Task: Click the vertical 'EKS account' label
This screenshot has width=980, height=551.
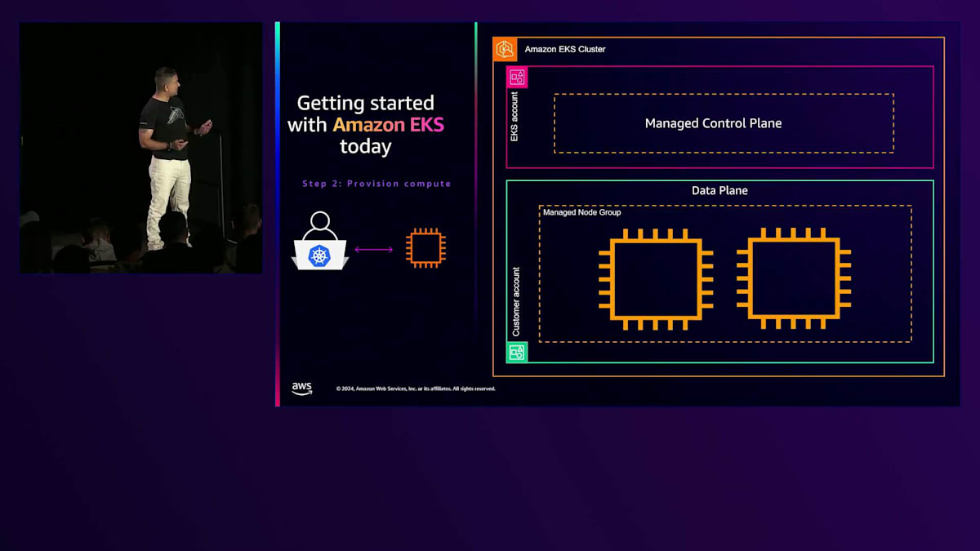Action: click(514, 117)
